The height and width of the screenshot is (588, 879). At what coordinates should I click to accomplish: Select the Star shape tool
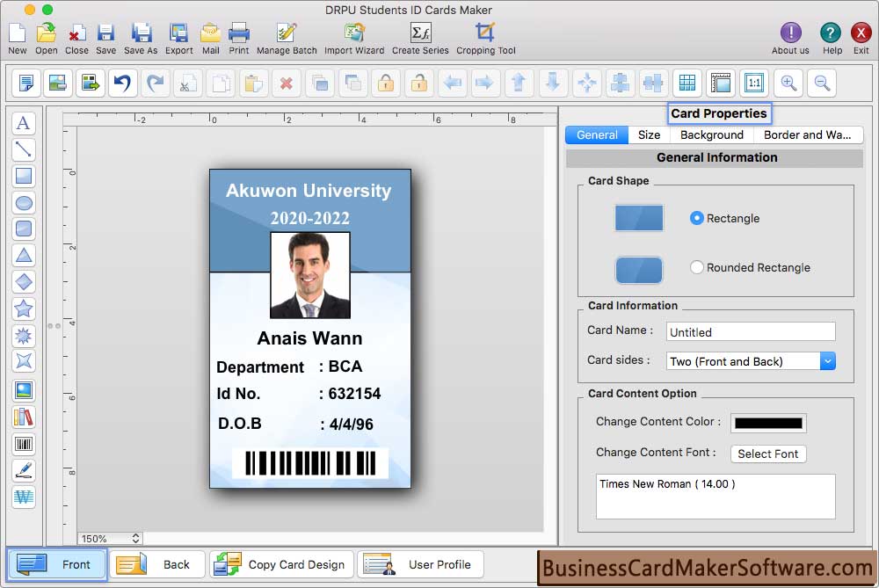click(24, 309)
